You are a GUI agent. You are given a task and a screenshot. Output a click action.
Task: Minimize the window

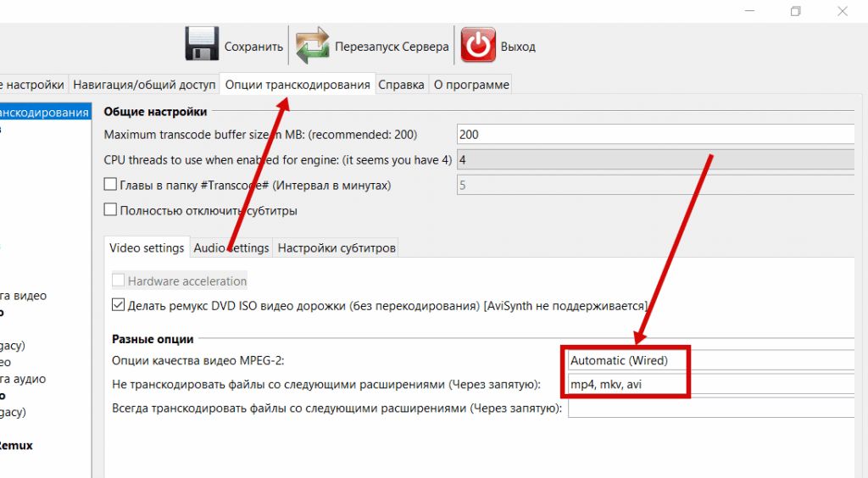point(749,11)
